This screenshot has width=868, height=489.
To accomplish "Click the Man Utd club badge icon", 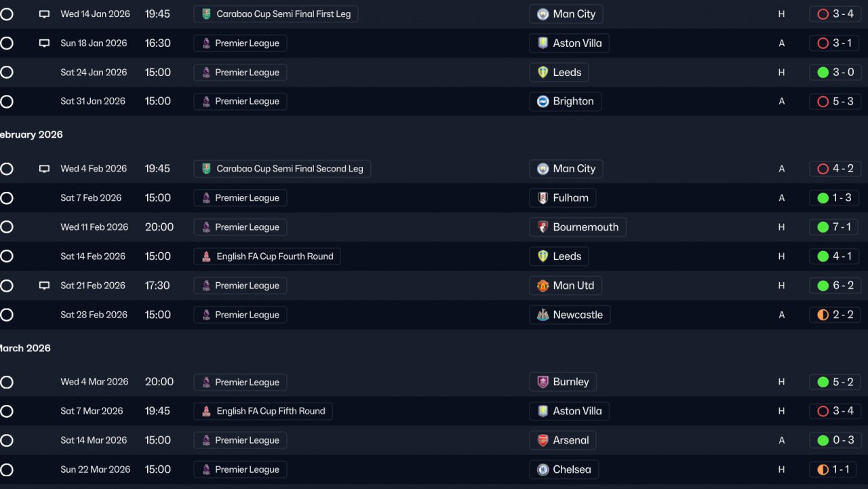I will pos(542,286).
